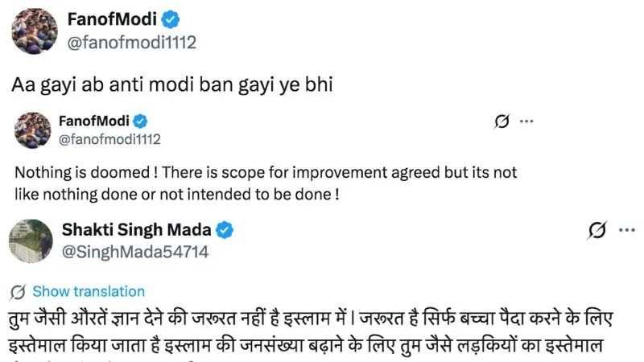Click the verified badge beside the topmost FanofModi name
This screenshot has height=362, width=644.
(170, 19)
